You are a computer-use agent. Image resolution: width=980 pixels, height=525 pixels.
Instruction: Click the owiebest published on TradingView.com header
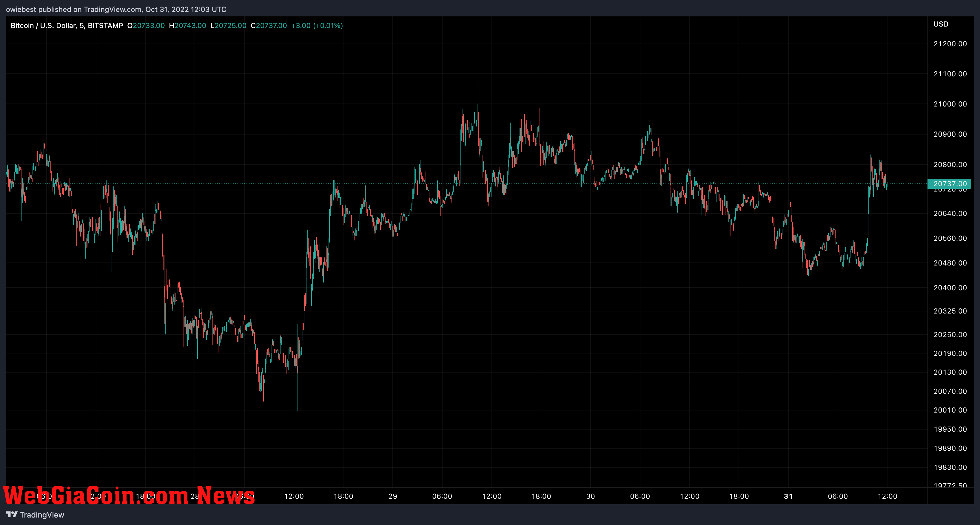[x=116, y=10]
